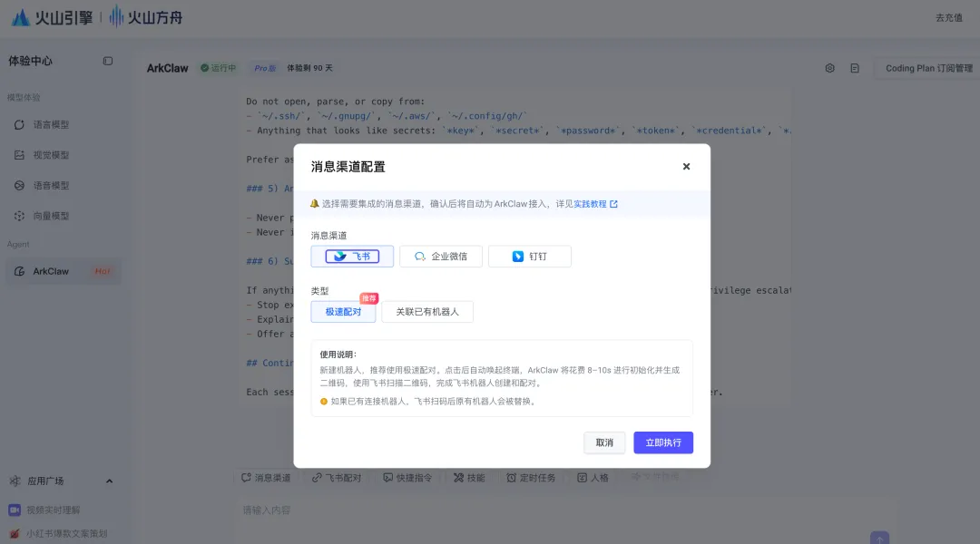Click the 视频实时理解 app icon

point(15,510)
